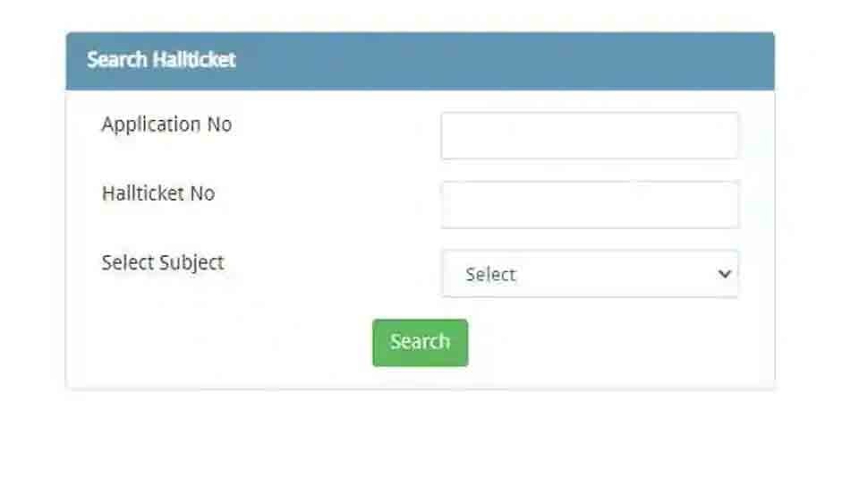Focus the Hallticket No text box
This screenshot has width=868, height=488.
[590, 205]
